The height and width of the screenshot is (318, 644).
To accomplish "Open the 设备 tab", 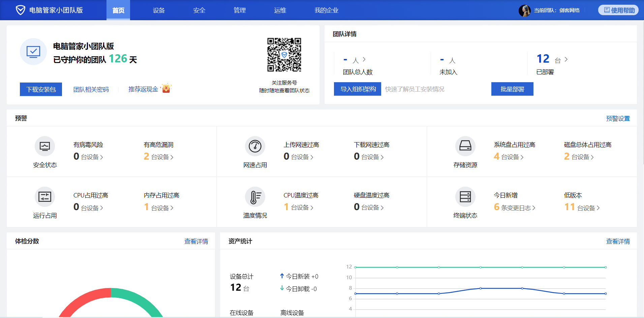I will coord(159,10).
